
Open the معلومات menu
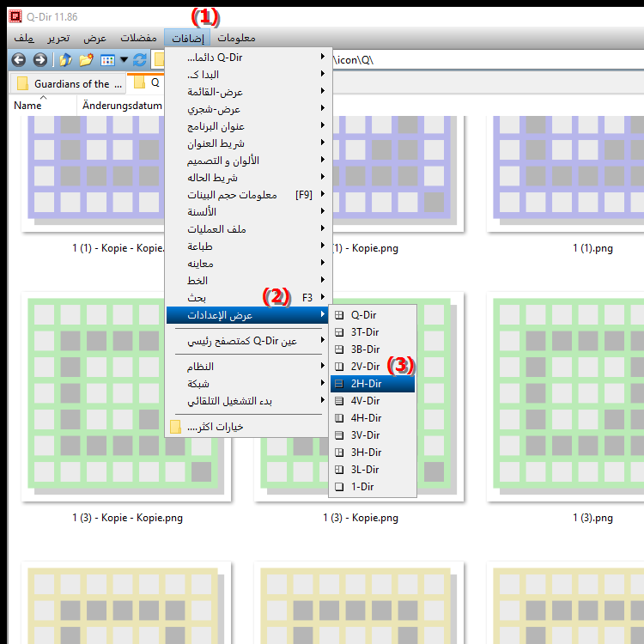pos(236,38)
